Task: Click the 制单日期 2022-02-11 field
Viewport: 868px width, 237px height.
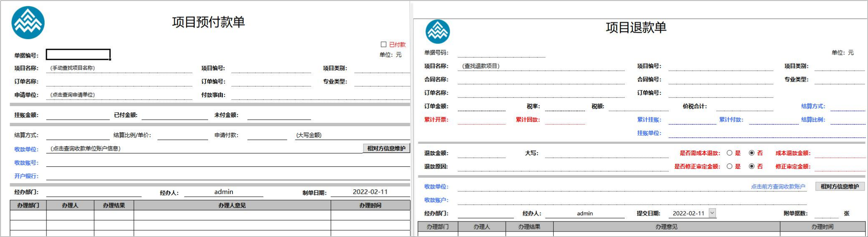Action: click(370, 192)
